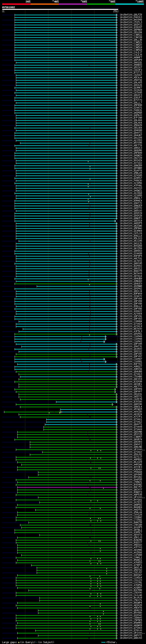
Task: Click the UniRef100_Q27ZJ7 label
Action: click(131, 457)
